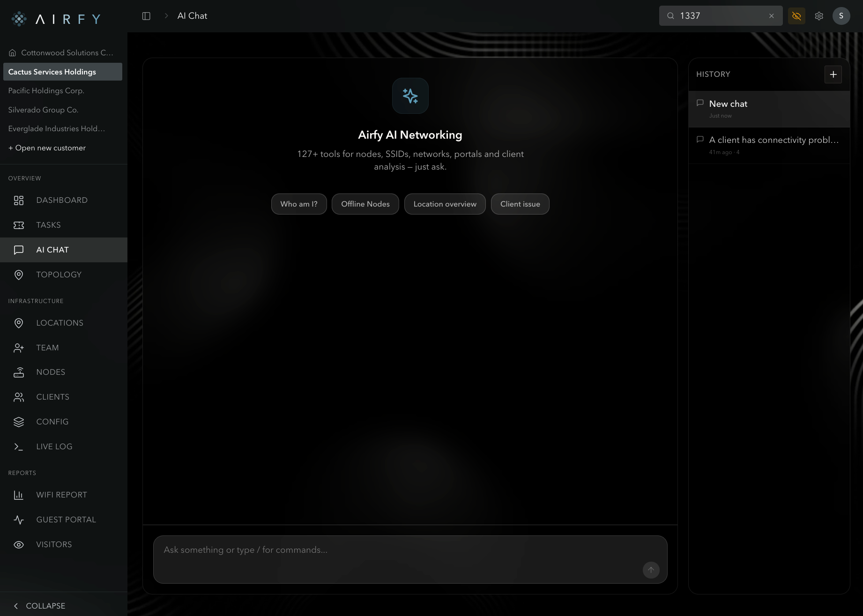This screenshot has height=616, width=863.
Task: Click the Visitors eye icon
Action: coord(19,545)
